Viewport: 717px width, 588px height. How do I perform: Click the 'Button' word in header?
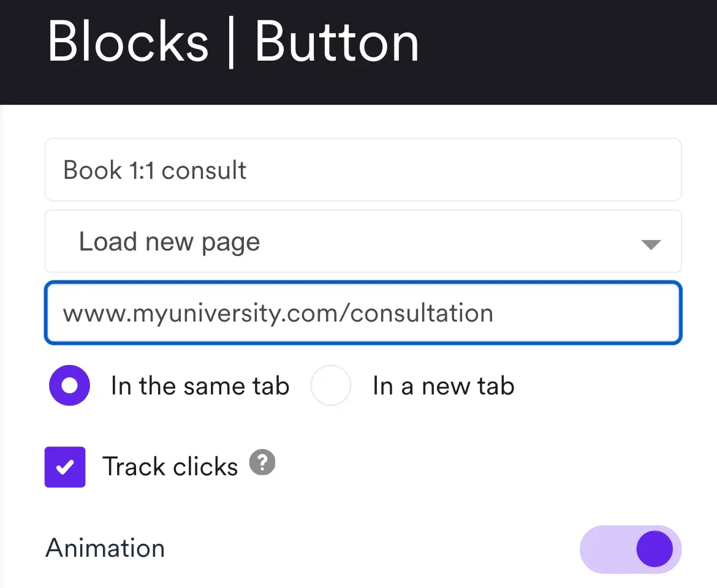(x=336, y=42)
